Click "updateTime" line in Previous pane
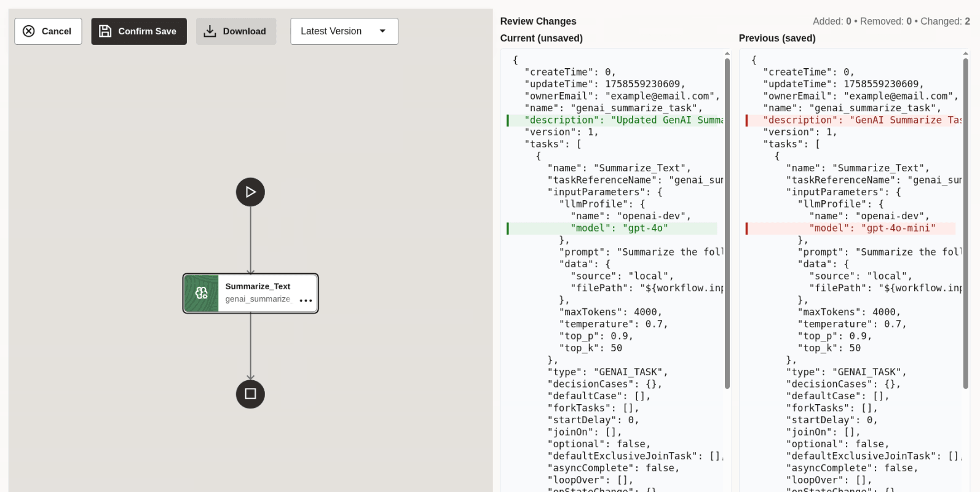Viewport: 980px width, 492px height. (844, 84)
